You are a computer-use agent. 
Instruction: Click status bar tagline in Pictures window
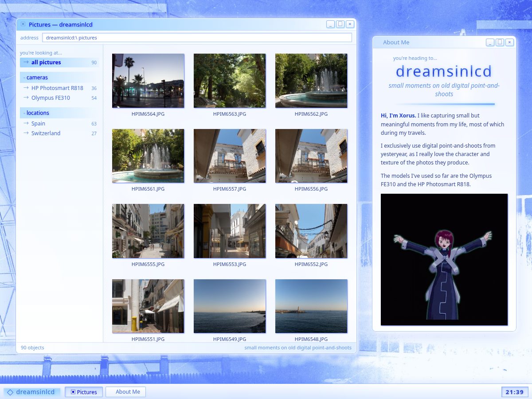[x=298, y=348]
